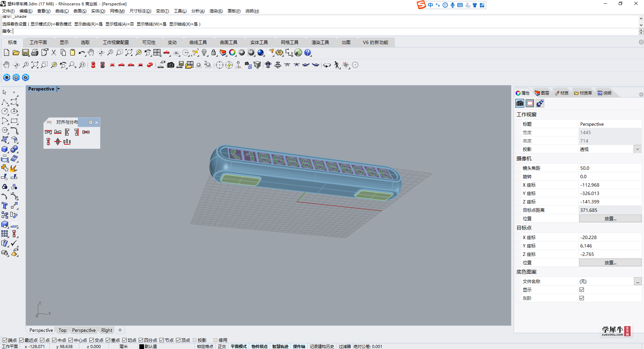Add a new viewport tab with plus

click(120, 330)
